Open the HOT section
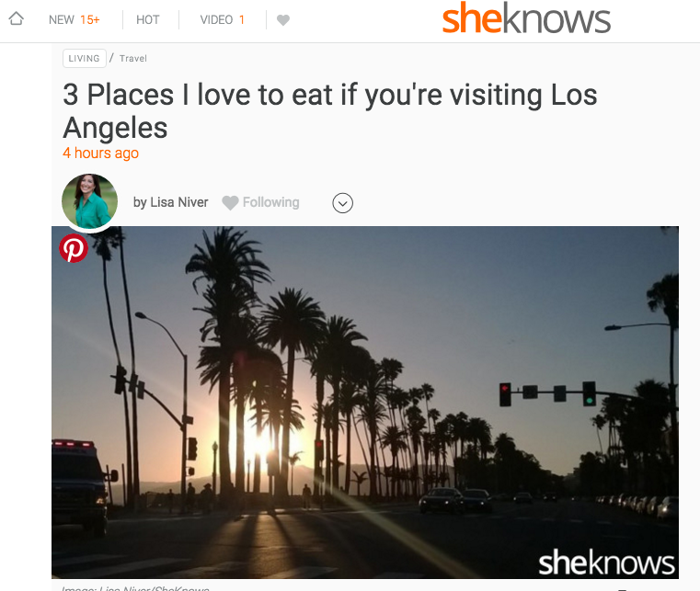700x591 pixels. pos(148,20)
